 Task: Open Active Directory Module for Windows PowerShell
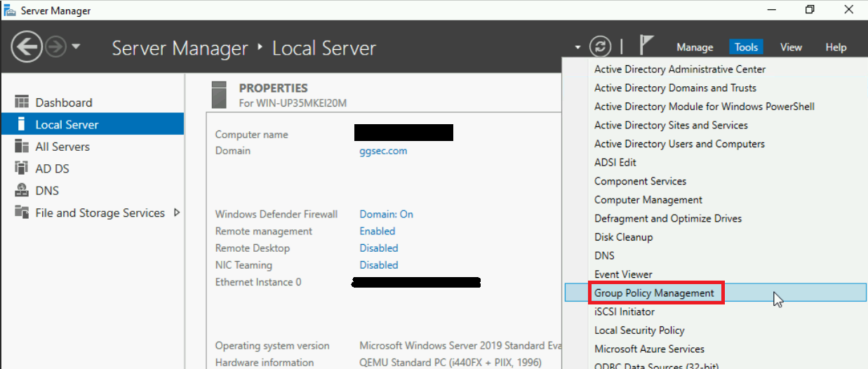coord(705,107)
